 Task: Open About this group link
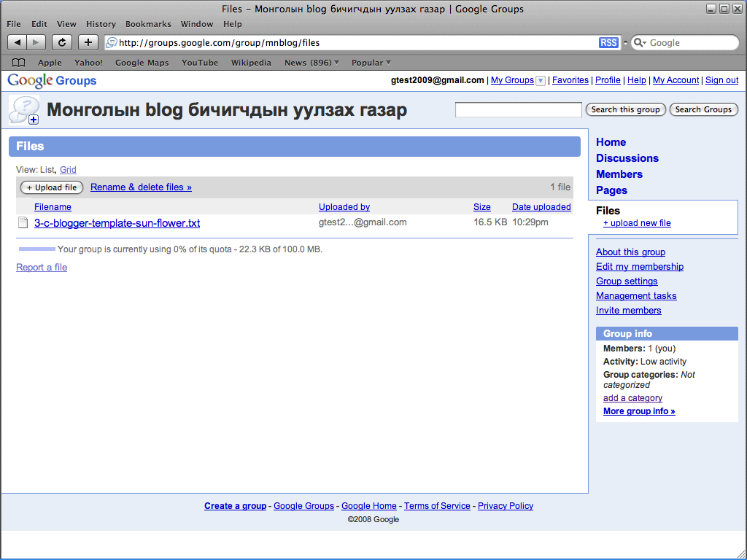click(630, 252)
